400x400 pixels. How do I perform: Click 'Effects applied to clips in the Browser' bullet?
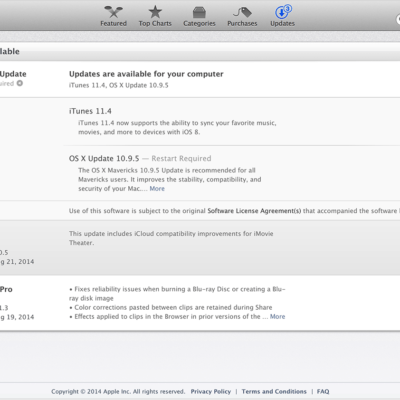[165, 317]
